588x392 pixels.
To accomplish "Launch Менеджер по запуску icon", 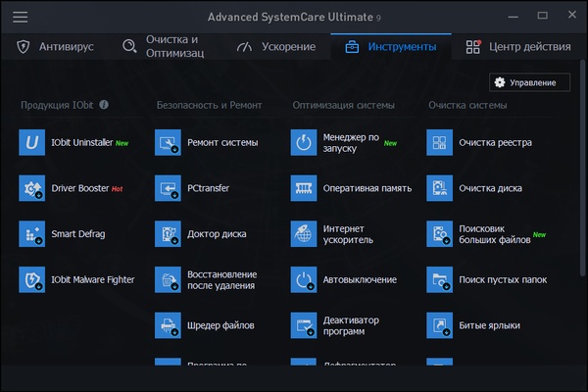I will pyautogui.click(x=305, y=142).
